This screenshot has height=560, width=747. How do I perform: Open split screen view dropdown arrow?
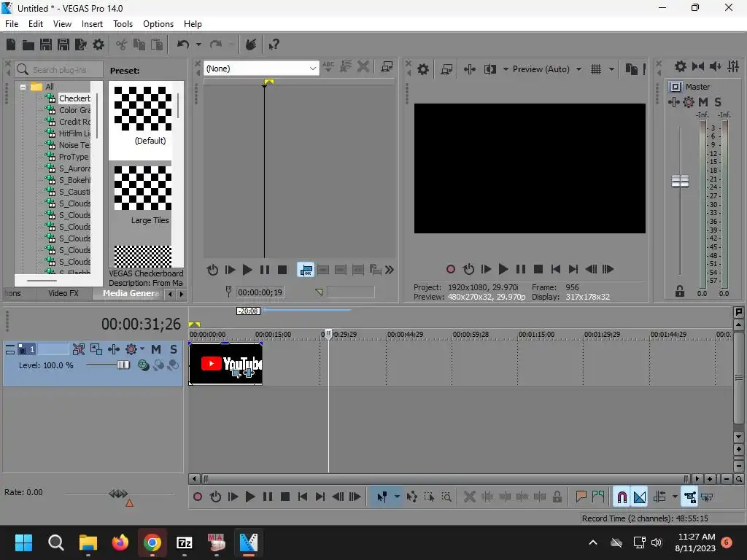click(x=506, y=69)
